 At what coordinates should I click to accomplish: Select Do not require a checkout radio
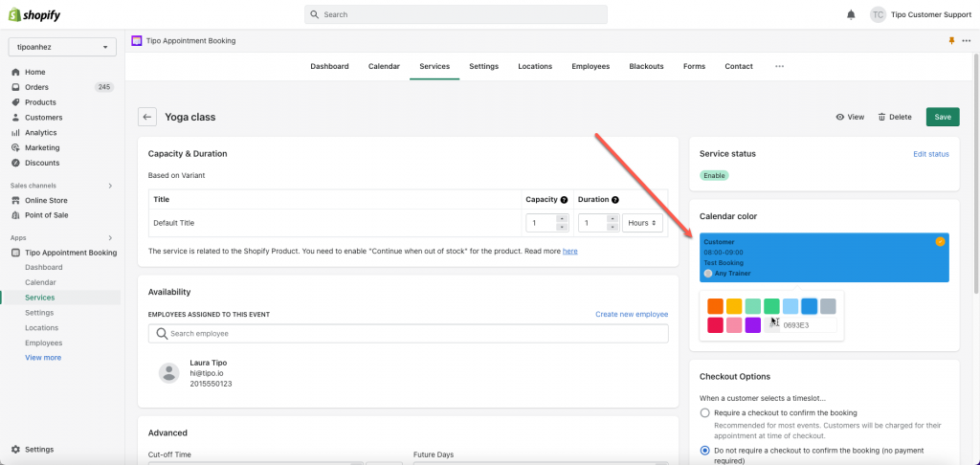[x=705, y=450]
